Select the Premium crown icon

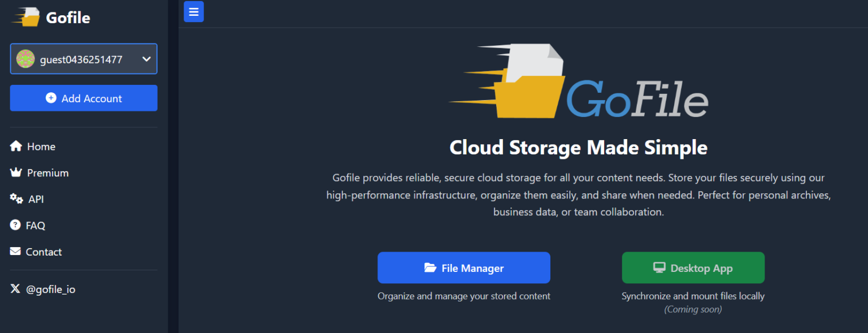pyautogui.click(x=16, y=172)
